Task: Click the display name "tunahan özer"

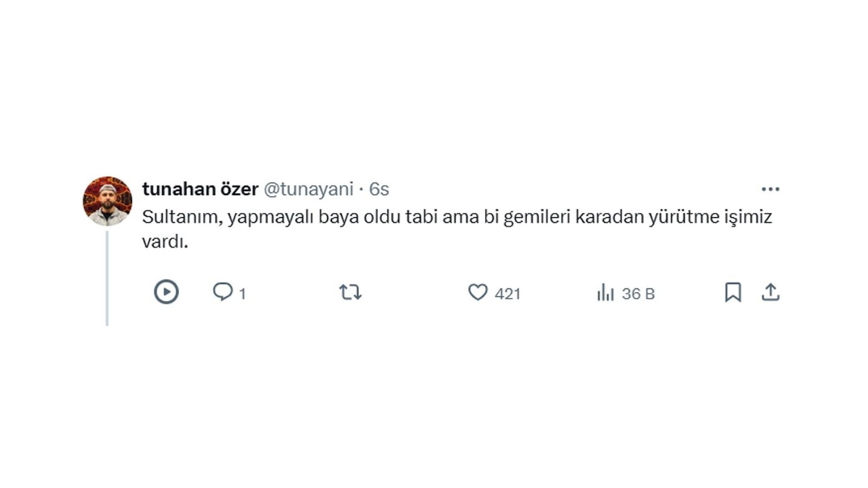Action: [200, 189]
